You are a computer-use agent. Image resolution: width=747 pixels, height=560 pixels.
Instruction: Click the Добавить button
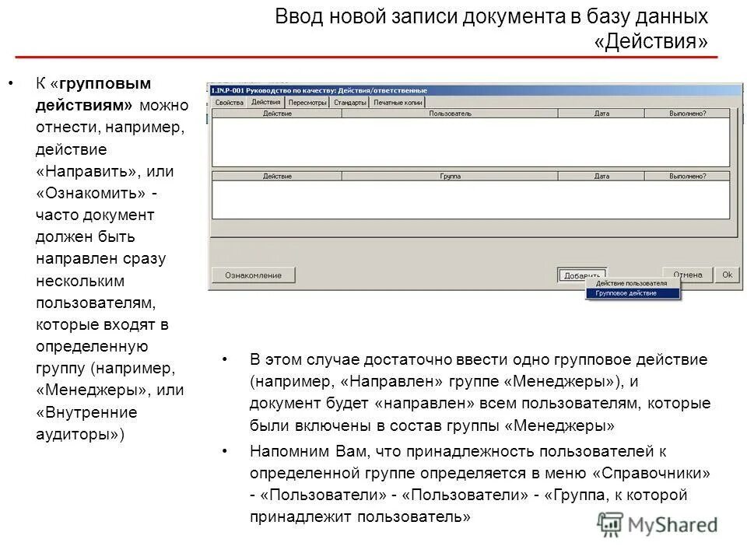(x=582, y=275)
